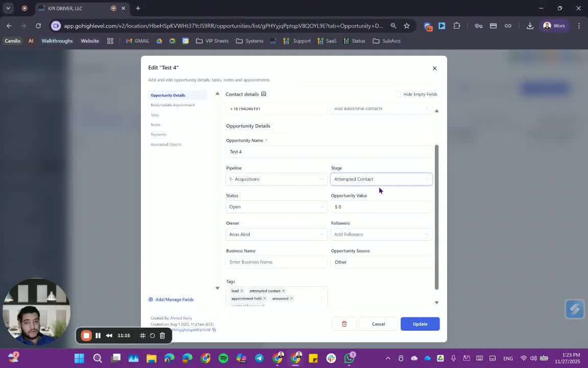Open the grid options on the recorder bar

(142, 336)
